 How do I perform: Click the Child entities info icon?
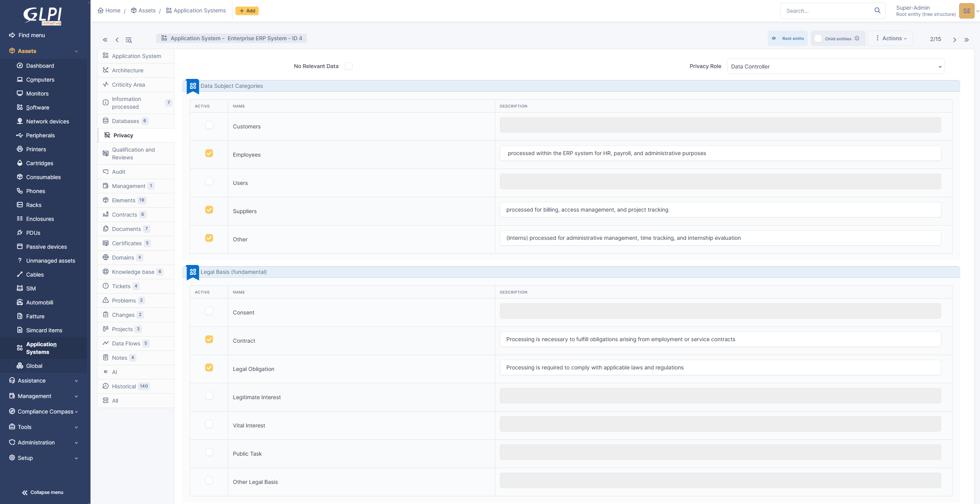click(857, 38)
